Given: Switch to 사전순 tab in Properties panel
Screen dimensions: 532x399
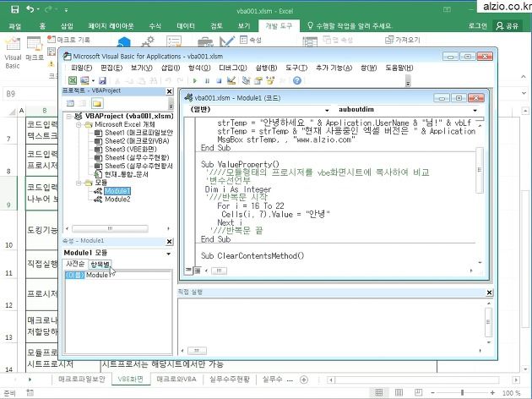Looking at the screenshot, I should (75, 265).
